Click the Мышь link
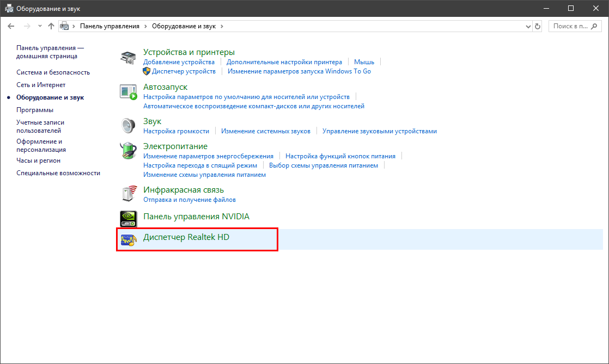The width and height of the screenshot is (609, 364). (x=364, y=62)
